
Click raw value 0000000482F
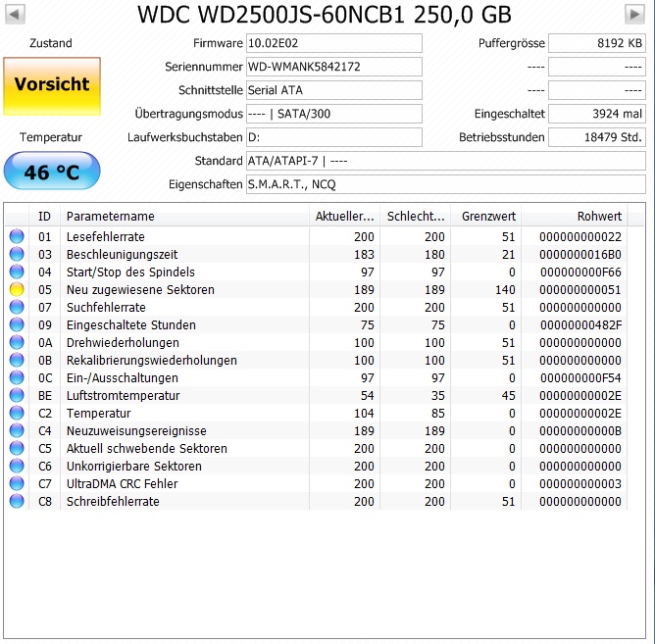tap(580, 324)
